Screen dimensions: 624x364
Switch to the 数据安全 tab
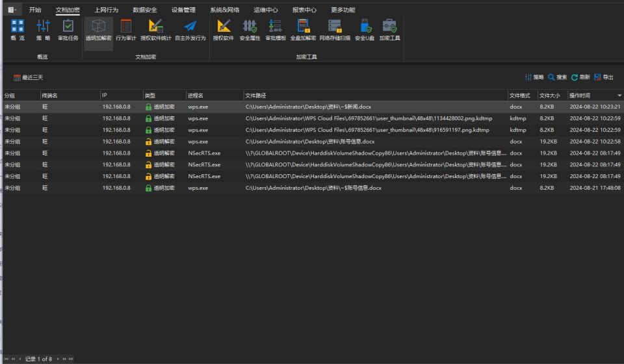click(145, 10)
